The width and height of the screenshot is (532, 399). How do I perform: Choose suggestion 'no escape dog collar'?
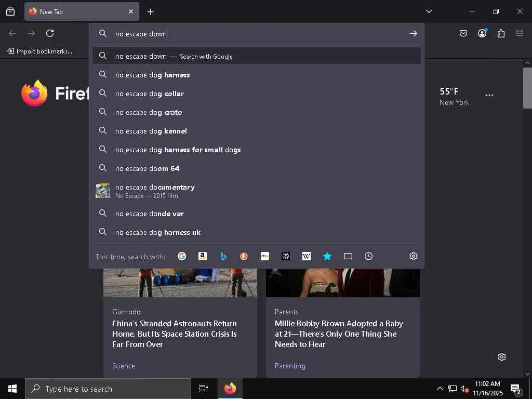pos(257,94)
